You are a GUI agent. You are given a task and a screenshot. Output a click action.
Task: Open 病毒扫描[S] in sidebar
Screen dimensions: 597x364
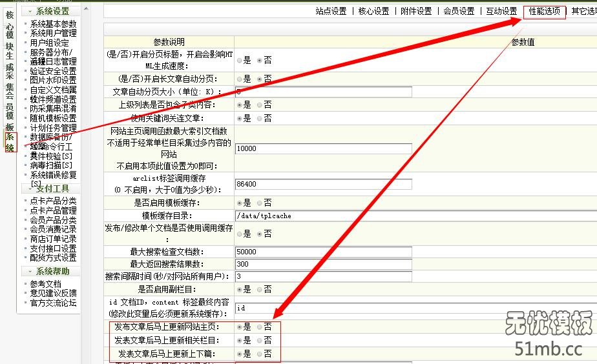click(51, 165)
